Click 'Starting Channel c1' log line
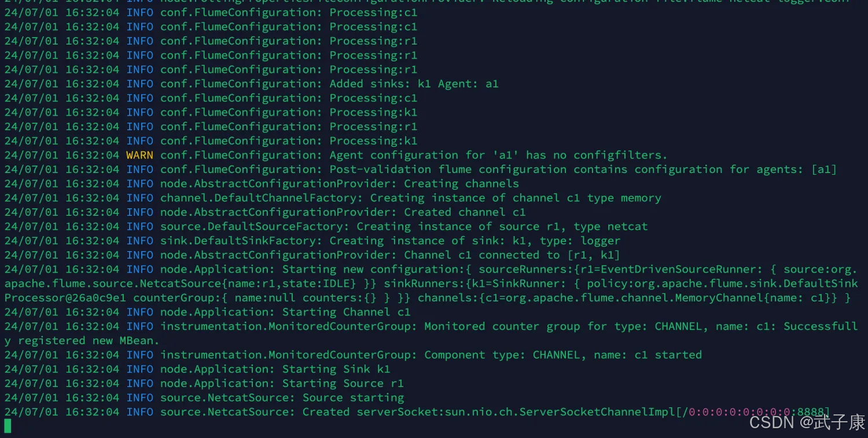The width and height of the screenshot is (868, 438). coord(346,312)
